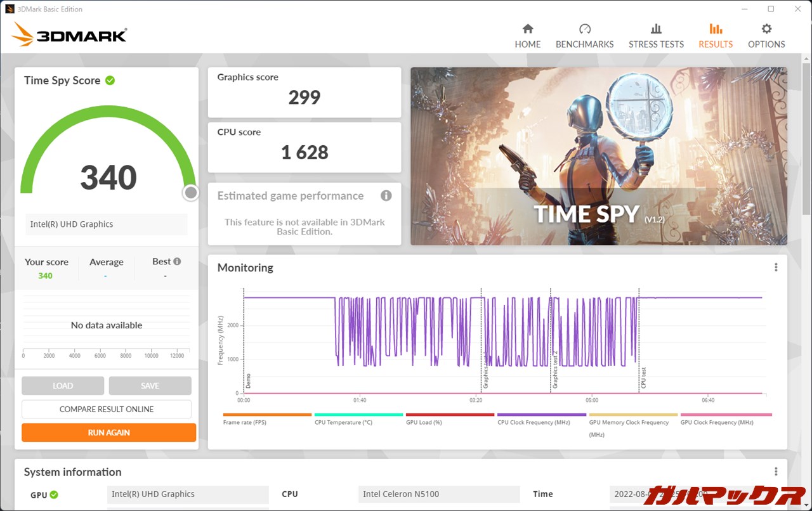Toggle Frame rate (FPS) legend swatch
This screenshot has height=511, width=812.
(267, 415)
